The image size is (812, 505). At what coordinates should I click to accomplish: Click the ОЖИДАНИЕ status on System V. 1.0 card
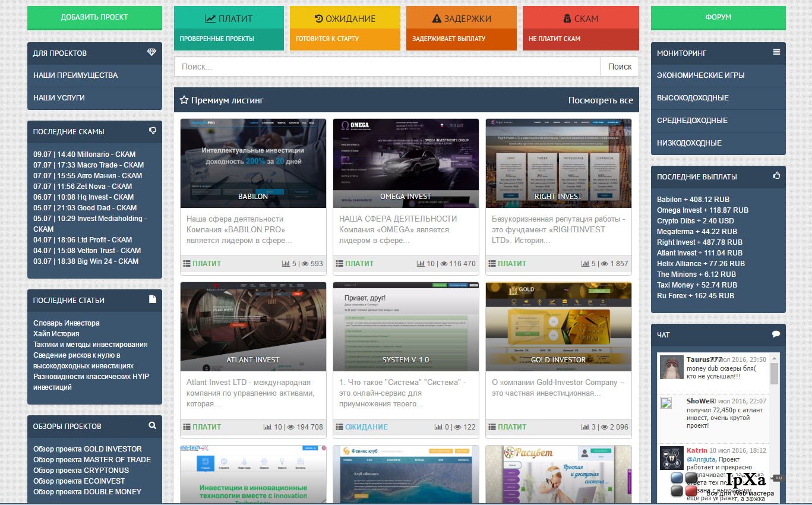[x=366, y=427]
